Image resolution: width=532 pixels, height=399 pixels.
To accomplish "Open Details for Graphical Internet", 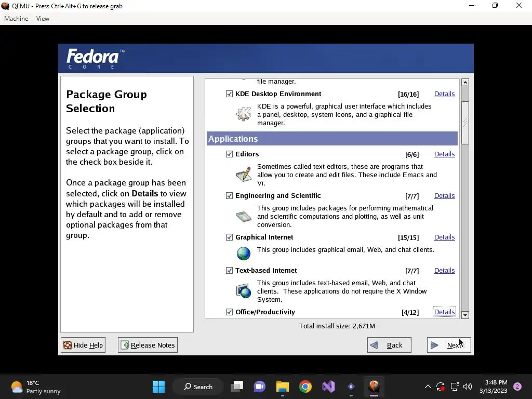I will point(444,237).
